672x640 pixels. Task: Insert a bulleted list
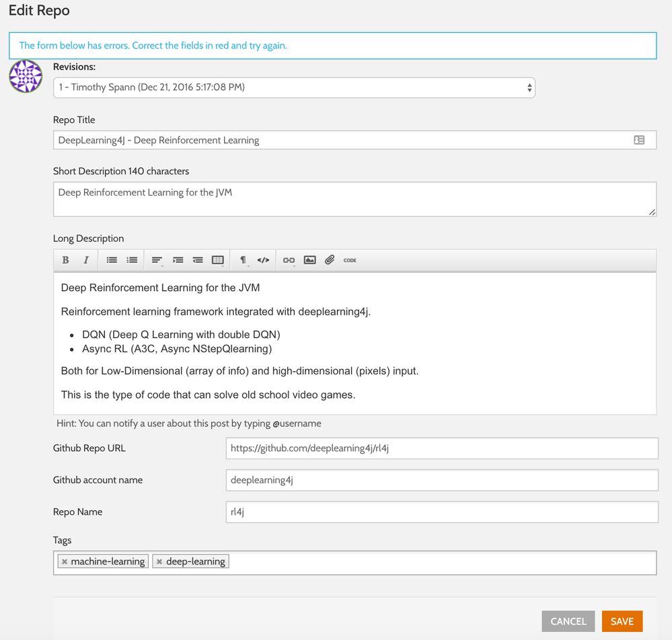click(x=112, y=260)
